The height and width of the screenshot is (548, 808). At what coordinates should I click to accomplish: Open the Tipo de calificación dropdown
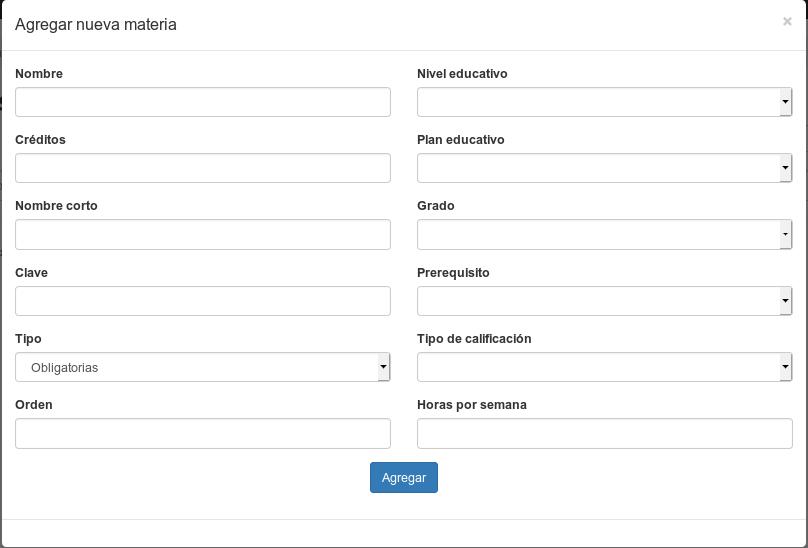[x=598, y=367]
